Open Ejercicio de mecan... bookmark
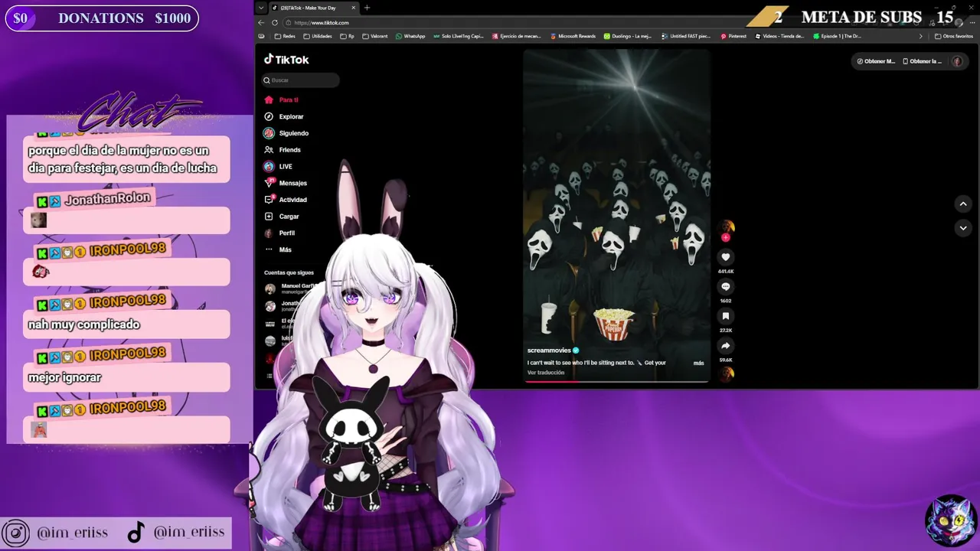 (x=517, y=36)
